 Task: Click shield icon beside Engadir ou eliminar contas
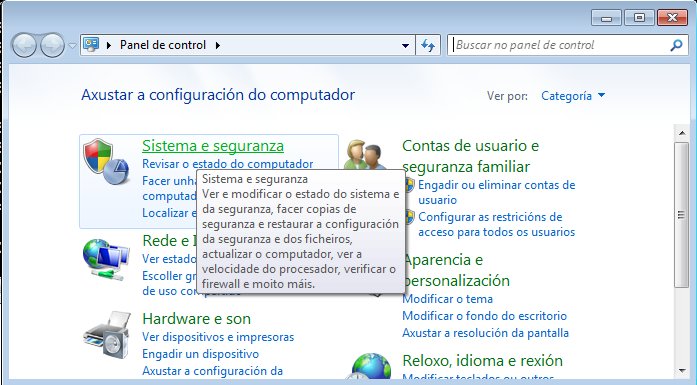[x=409, y=185]
